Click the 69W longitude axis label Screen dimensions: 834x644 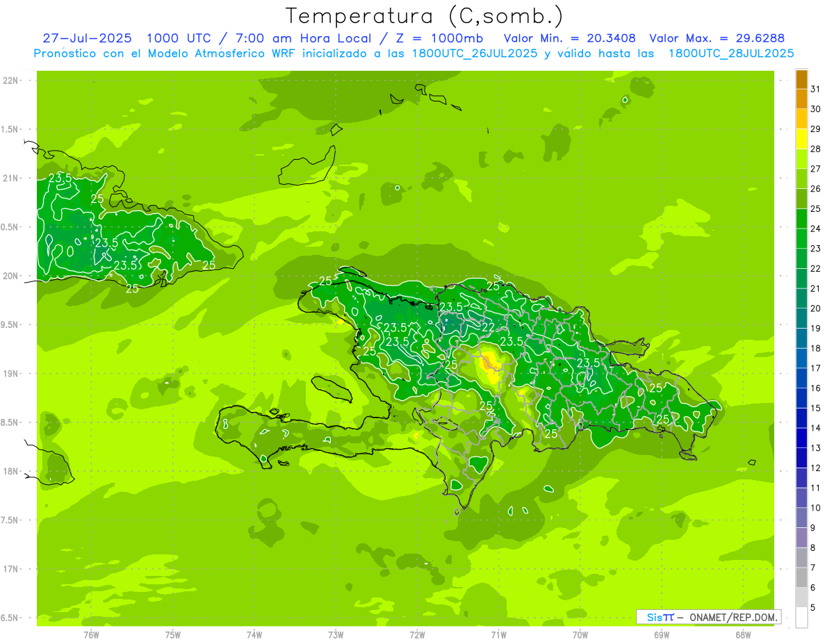(x=662, y=634)
